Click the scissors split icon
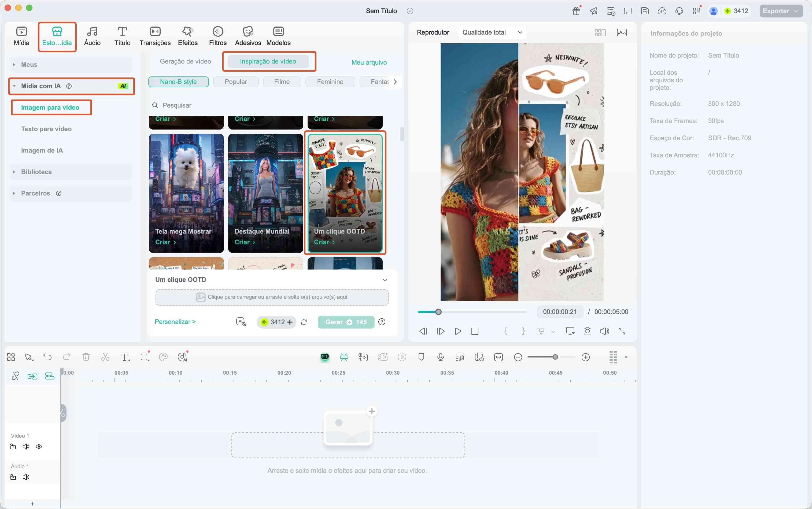Image resolution: width=812 pixels, height=509 pixels. pos(105,357)
